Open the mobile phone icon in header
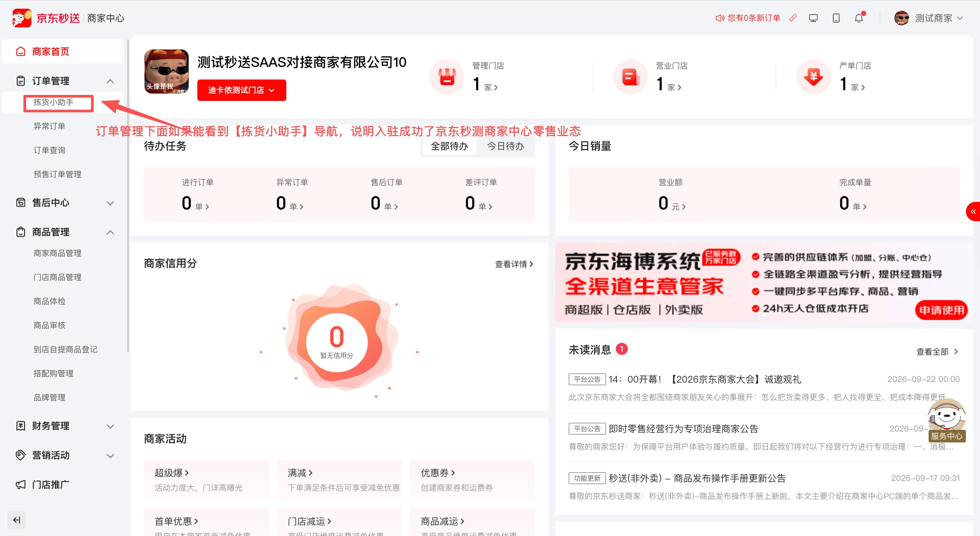980x536 pixels. coord(836,18)
